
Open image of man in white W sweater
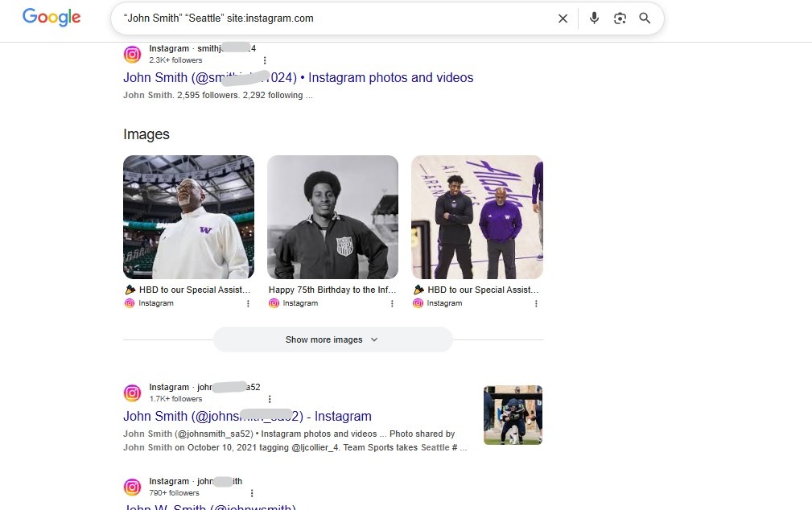[x=188, y=217]
